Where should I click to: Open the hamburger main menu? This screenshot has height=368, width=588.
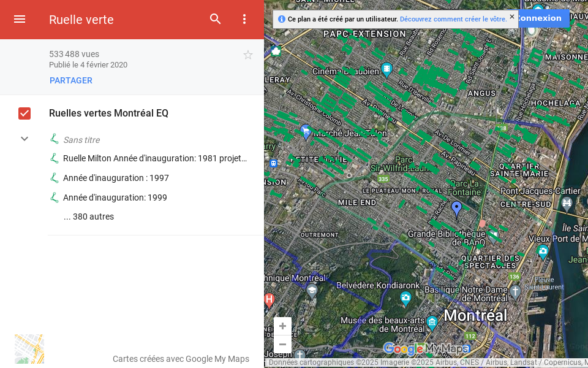[20, 19]
